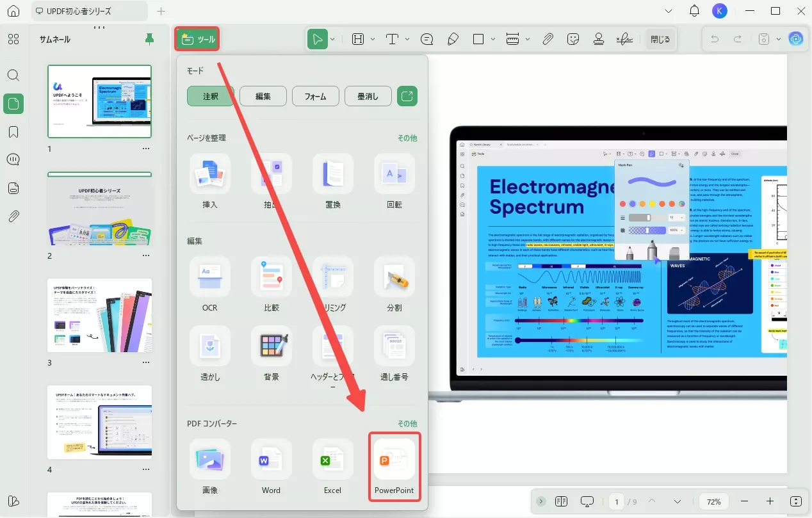Viewport: 812px width, 518px height.
Task: Convert PDF to PowerPoint
Action: pyautogui.click(x=394, y=467)
